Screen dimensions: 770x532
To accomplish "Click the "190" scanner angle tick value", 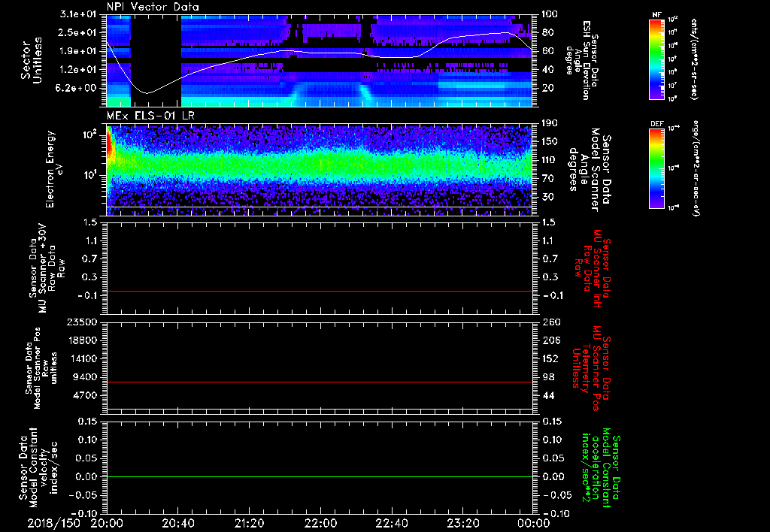I will coord(550,123).
